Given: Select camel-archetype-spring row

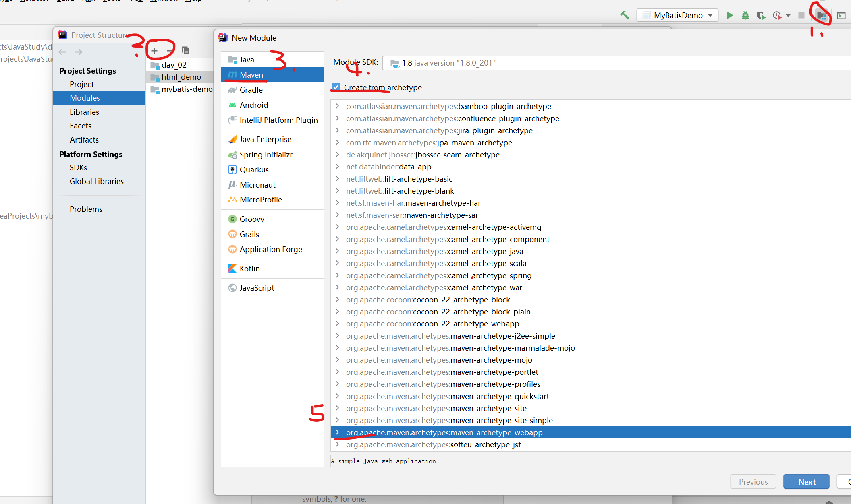Looking at the screenshot, I should click(x=591, y=275).
